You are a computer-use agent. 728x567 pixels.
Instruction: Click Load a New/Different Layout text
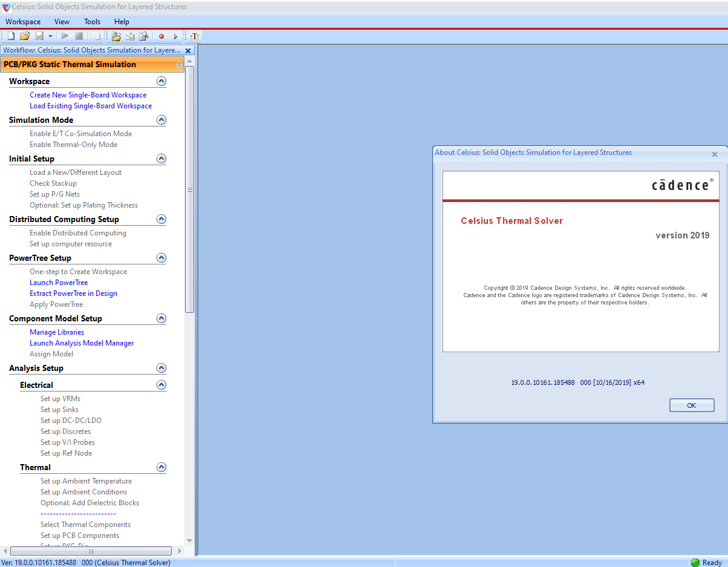click(76, 172)
